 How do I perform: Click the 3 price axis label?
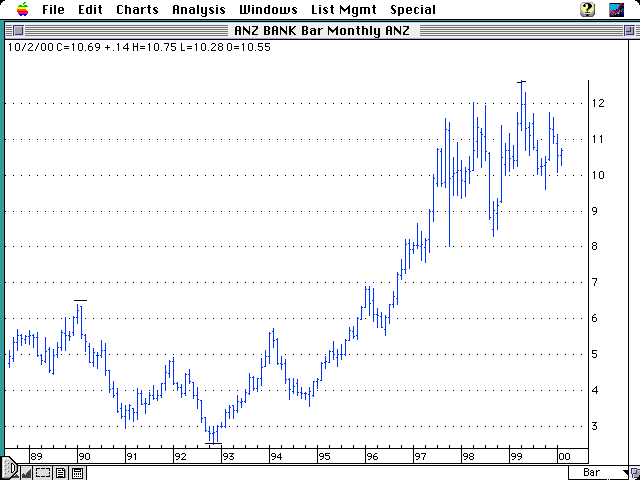point(595,426)
